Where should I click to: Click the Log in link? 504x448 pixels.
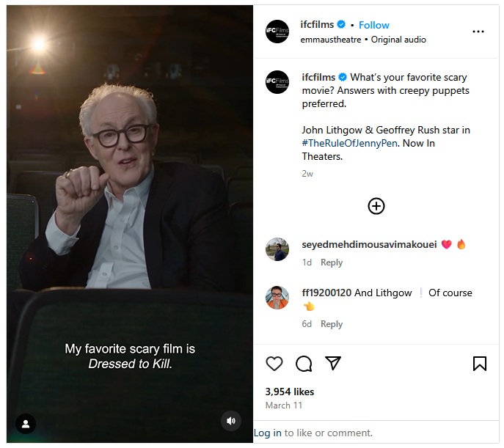pos(268,433)
